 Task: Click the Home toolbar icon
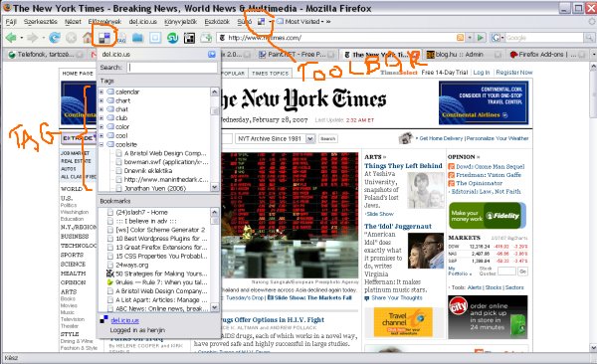[88, 38]
